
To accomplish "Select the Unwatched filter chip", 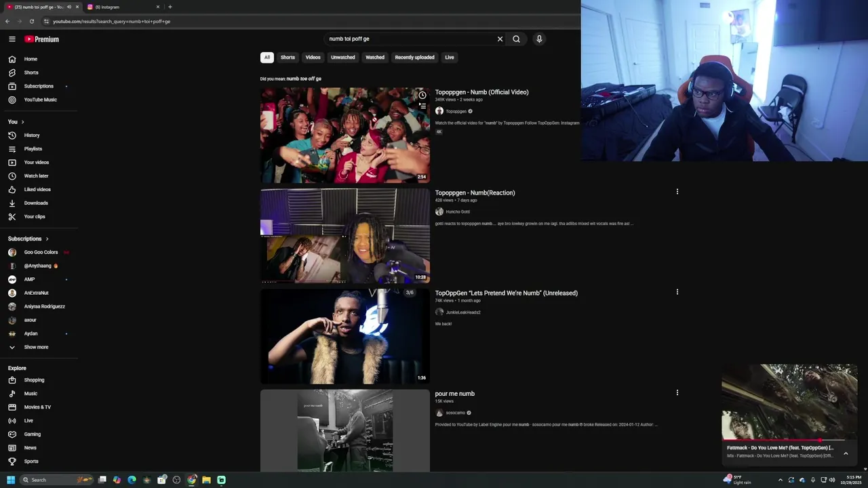I will tap(343, 58).
